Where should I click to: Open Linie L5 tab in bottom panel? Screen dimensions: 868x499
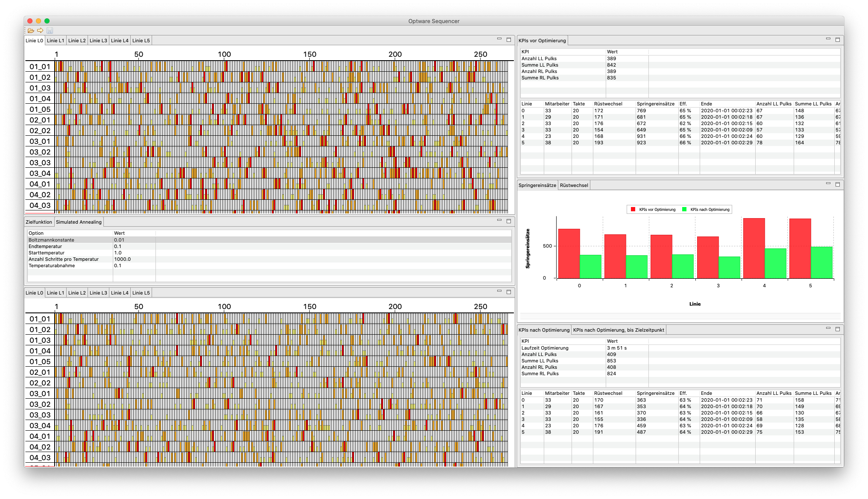[141, 293]
